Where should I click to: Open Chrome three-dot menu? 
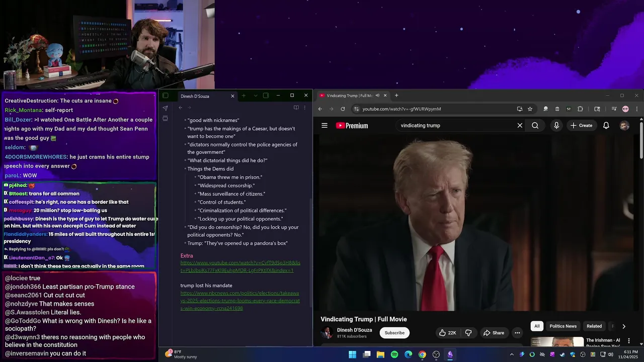(x=637, y=109)
